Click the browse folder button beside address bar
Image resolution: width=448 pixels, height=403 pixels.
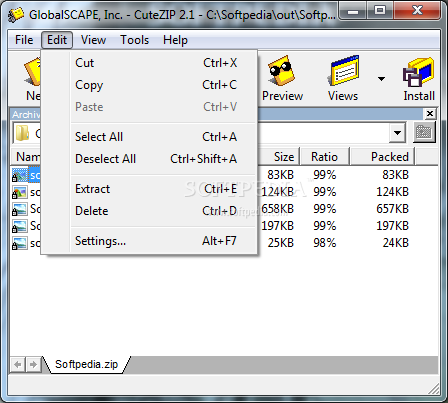pos(424,133)
